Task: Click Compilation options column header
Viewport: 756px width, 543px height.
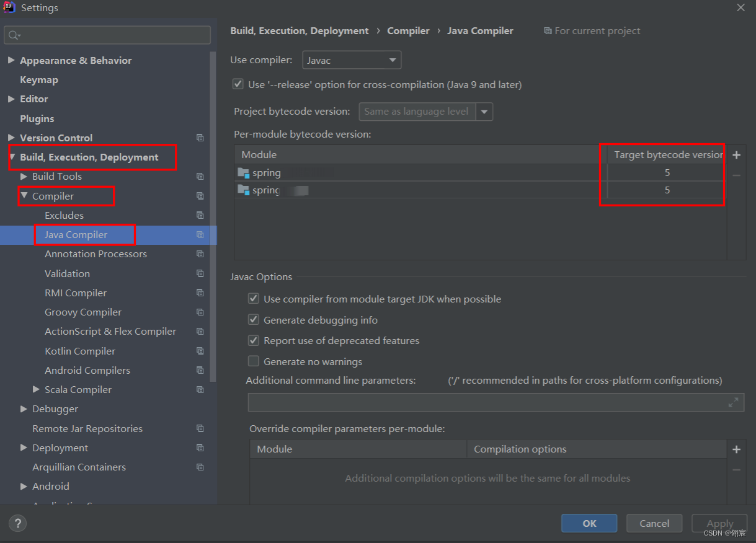Action: pyautogui.click(x=597, y=449)
